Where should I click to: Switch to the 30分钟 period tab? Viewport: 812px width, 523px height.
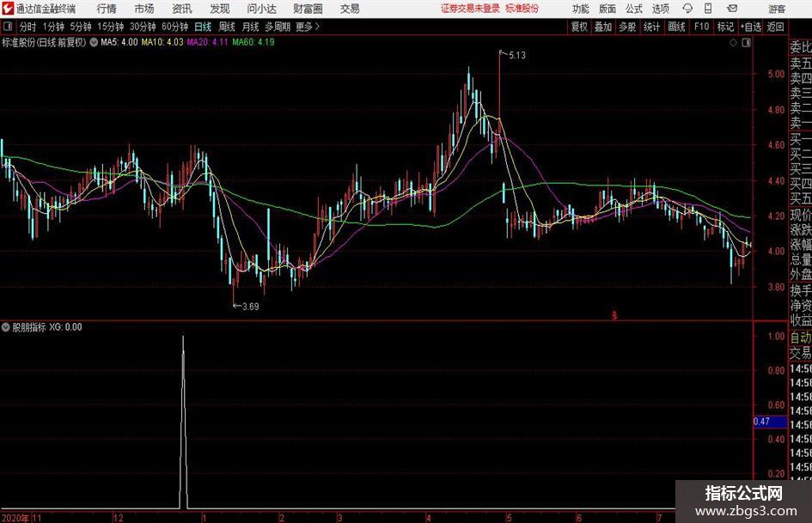(x=143, y=27)
